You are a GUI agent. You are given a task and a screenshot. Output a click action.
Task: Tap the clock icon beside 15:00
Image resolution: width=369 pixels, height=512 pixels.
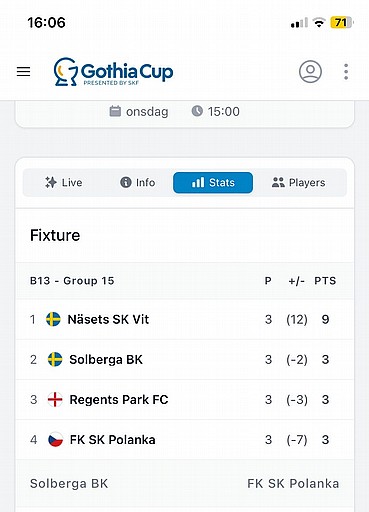click(x=197, y=111)
